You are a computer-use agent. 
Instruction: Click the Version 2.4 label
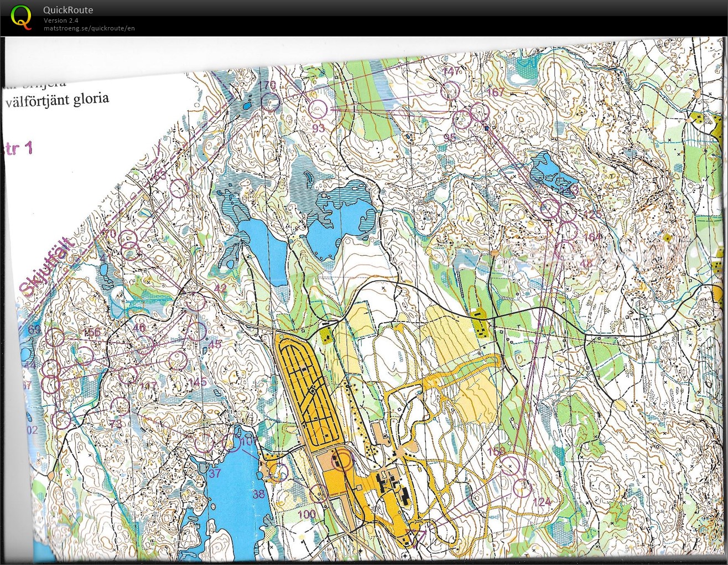pos(61,20)
